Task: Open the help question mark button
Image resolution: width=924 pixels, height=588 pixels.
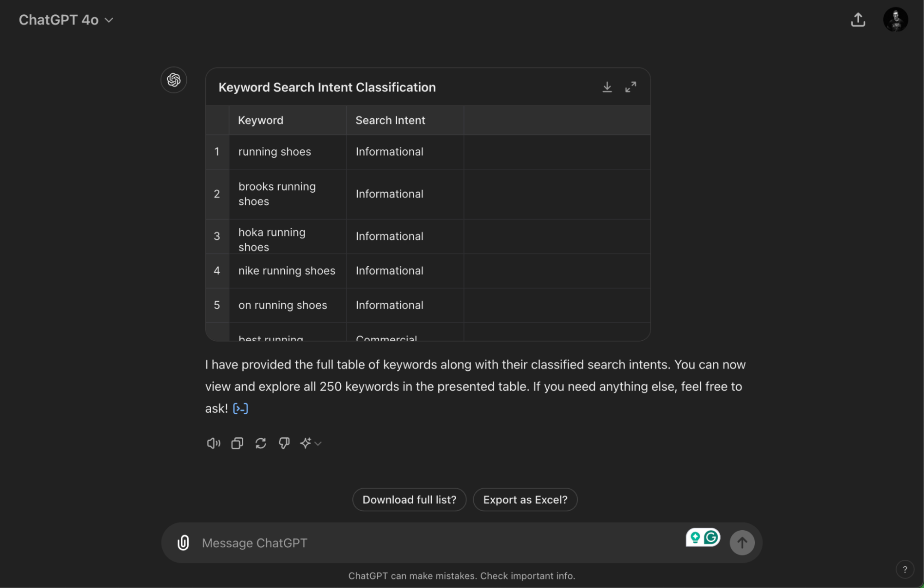Action: pyautogui.click(x=905, y=570)
